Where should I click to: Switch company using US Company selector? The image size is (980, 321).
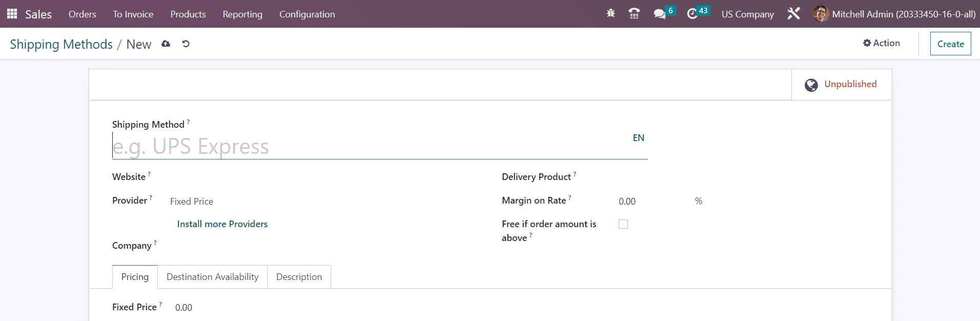[747, 14]
